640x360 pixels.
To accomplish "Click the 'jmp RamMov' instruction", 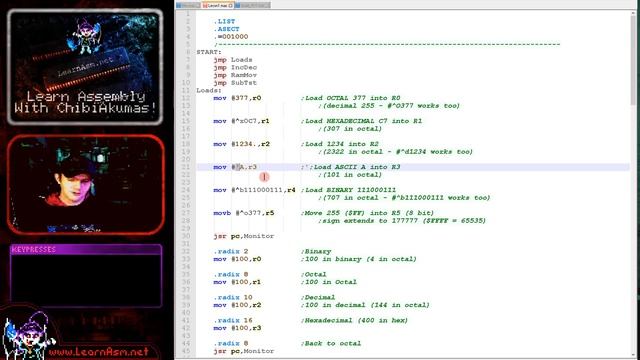I will 235,75.
